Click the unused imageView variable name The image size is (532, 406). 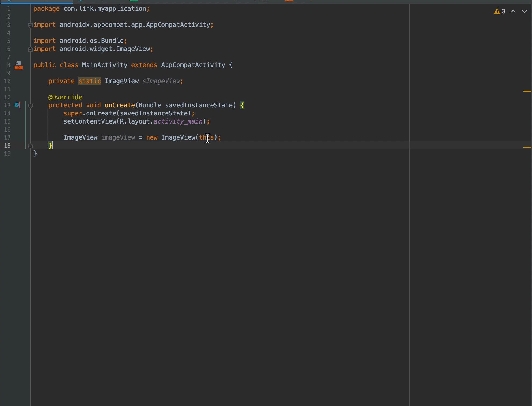[x=118, y=137]
